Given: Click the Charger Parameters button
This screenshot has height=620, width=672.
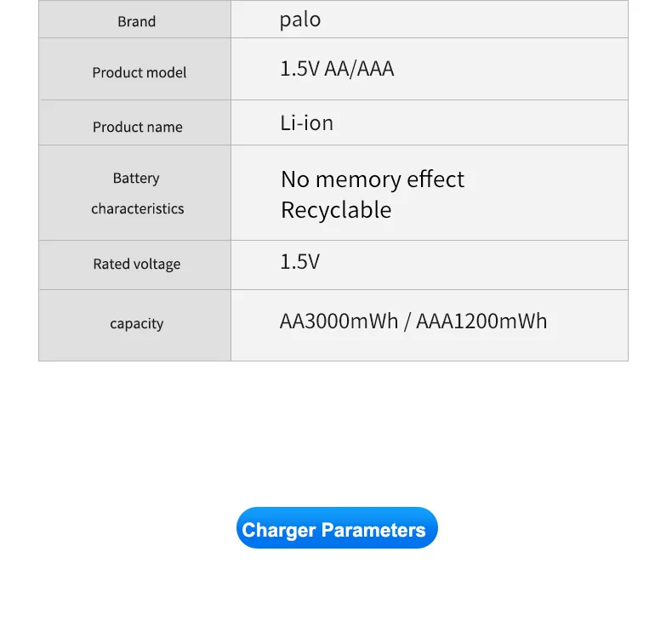Looking at the screenshot, I should pos(337,528).
